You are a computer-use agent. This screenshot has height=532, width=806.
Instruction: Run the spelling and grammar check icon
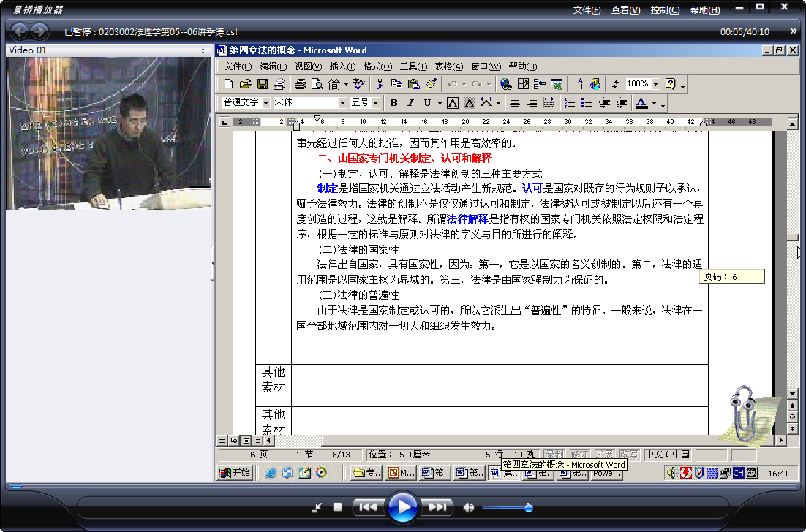click(359, 84)
